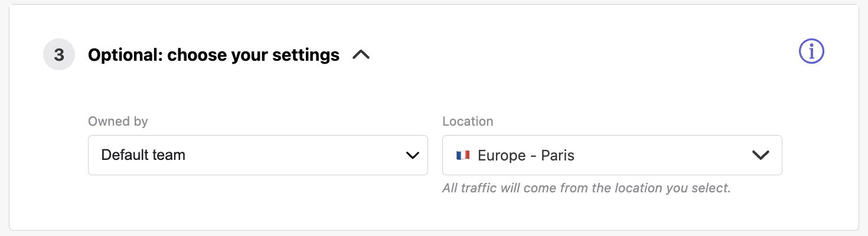This screenshot has height=236, width=868.
Task: Click the purple info icon
Action: click(811, 52)
